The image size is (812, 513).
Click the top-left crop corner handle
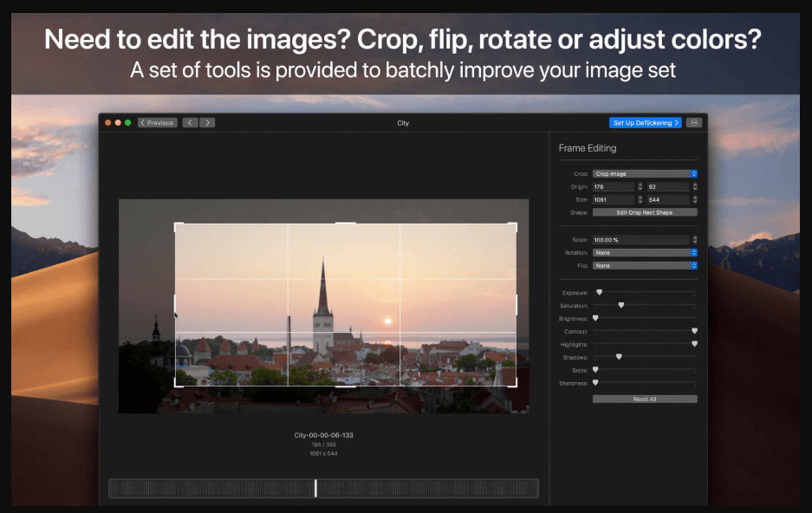[179, 226]
